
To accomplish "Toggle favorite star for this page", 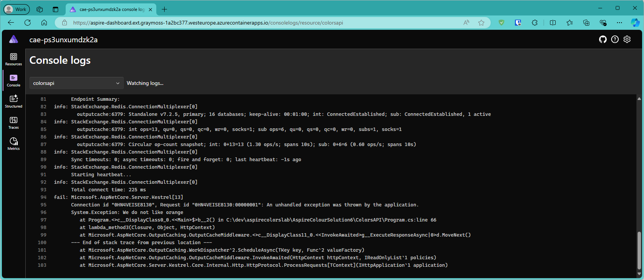I will [x=481, y=23].
